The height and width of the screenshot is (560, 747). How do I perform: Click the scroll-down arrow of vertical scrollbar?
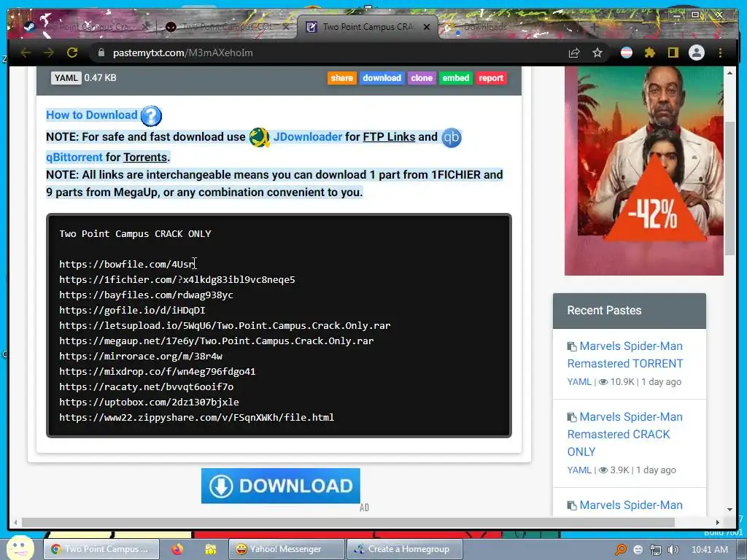click(x=729, y=510)
